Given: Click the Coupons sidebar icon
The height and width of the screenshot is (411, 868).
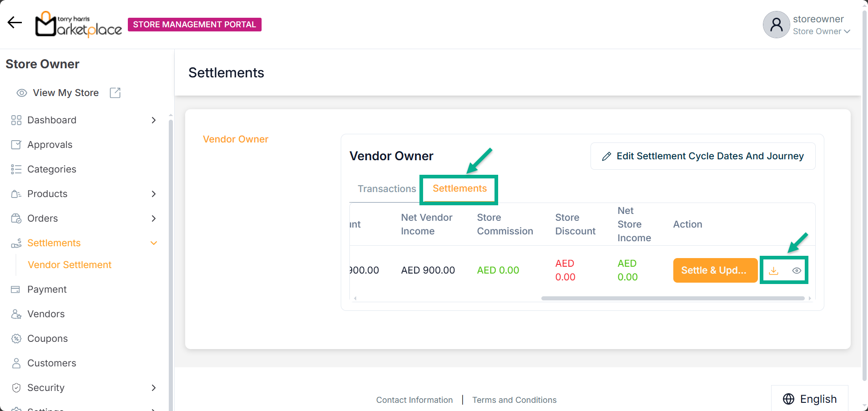Looking at the screenshot, I should (x=16, y=339).
